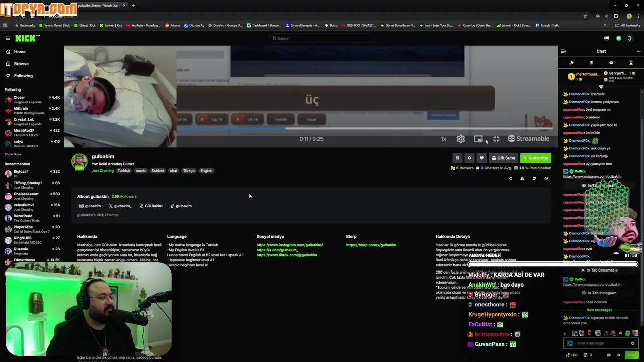Open the video player settings gear
This screenshot has height=362, width=644.
point(461,139)
